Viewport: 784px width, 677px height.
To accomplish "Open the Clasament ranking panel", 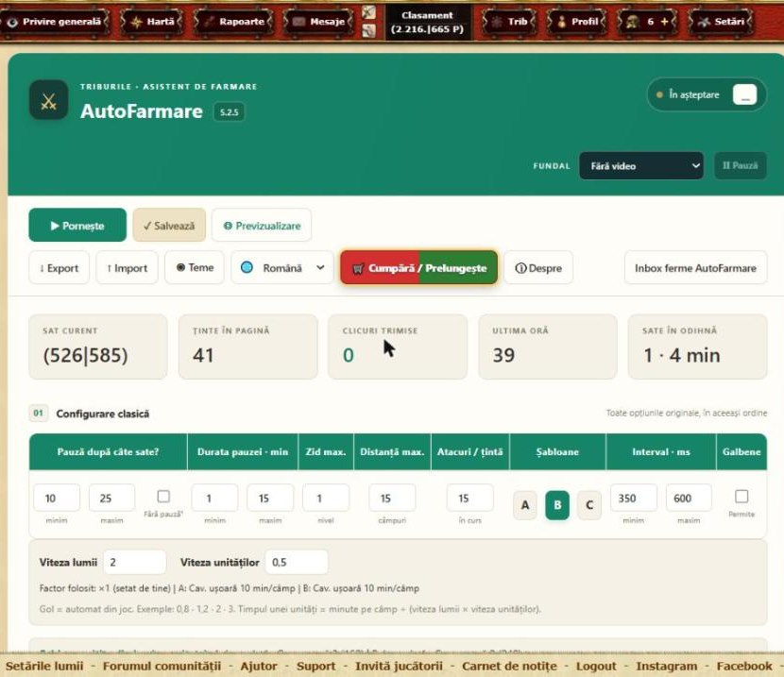I will point(427,22).
